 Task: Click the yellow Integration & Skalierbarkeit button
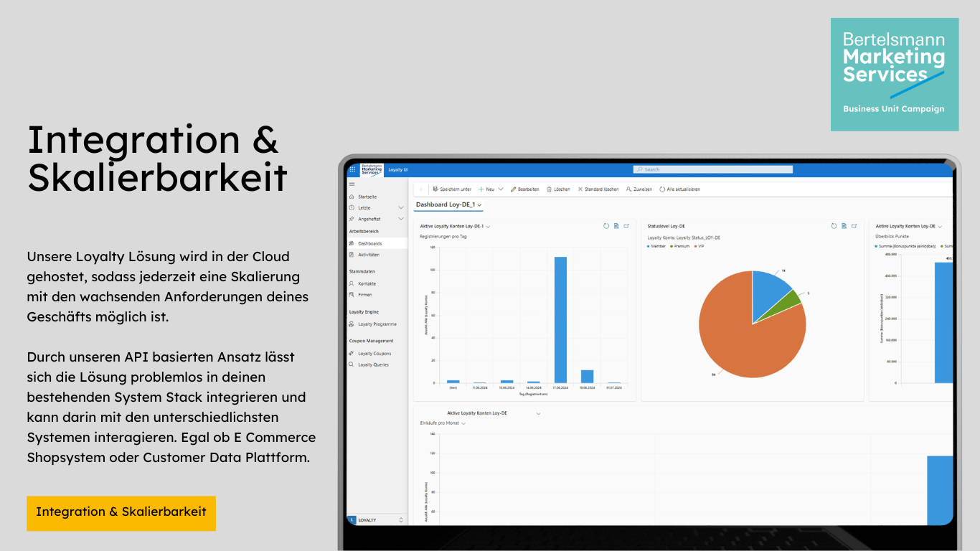121,512
